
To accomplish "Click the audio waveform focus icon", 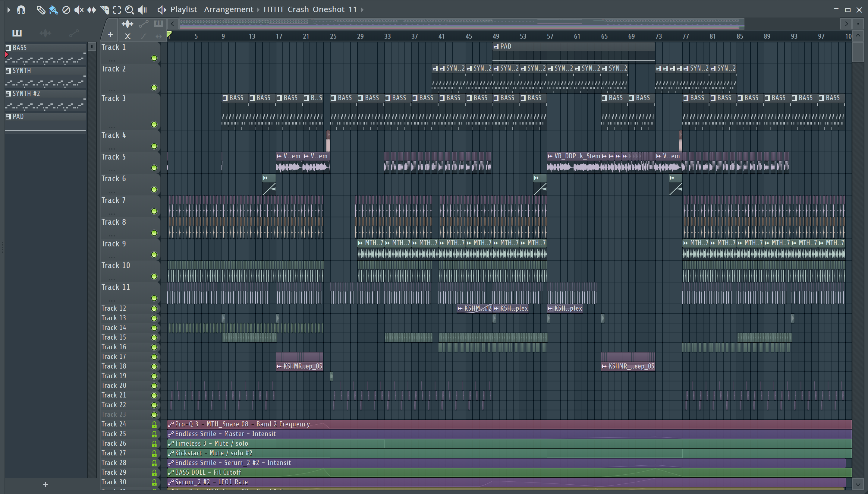I will (127, 24).
